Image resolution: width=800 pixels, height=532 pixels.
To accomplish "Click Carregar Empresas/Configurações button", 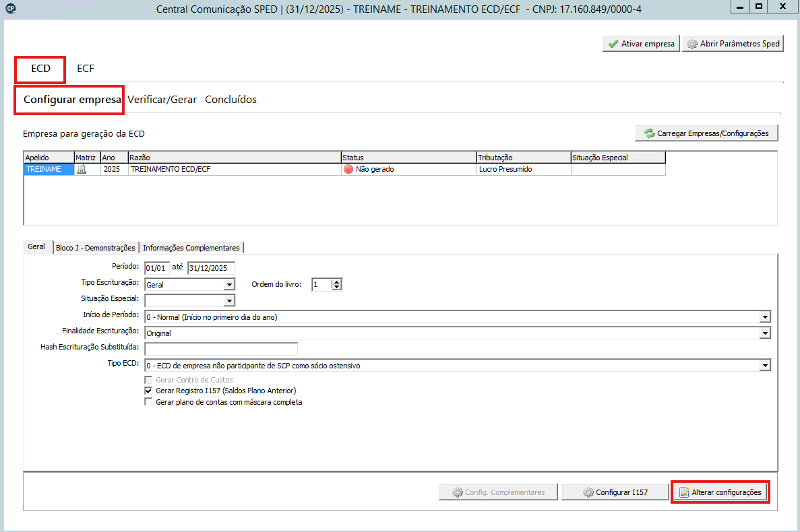I will [x=706, y=133].
